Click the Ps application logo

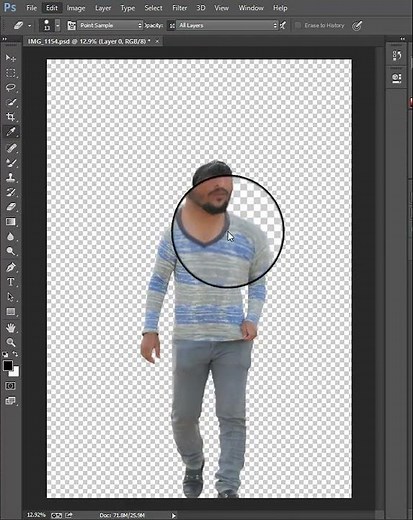9,7
